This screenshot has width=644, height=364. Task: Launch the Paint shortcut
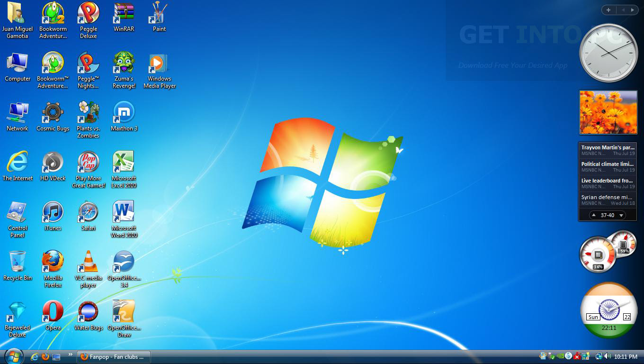click(x=159, y=17)
